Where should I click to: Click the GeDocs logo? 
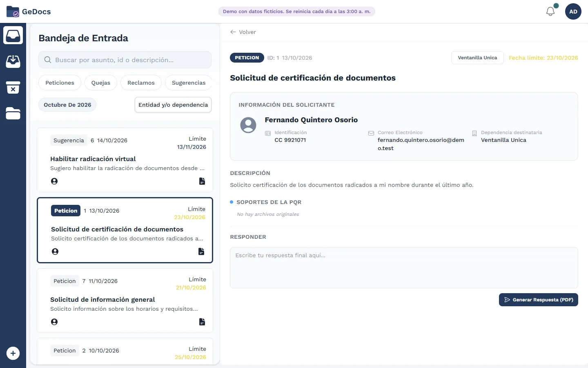pyautogui.click(x=29, y=11)
